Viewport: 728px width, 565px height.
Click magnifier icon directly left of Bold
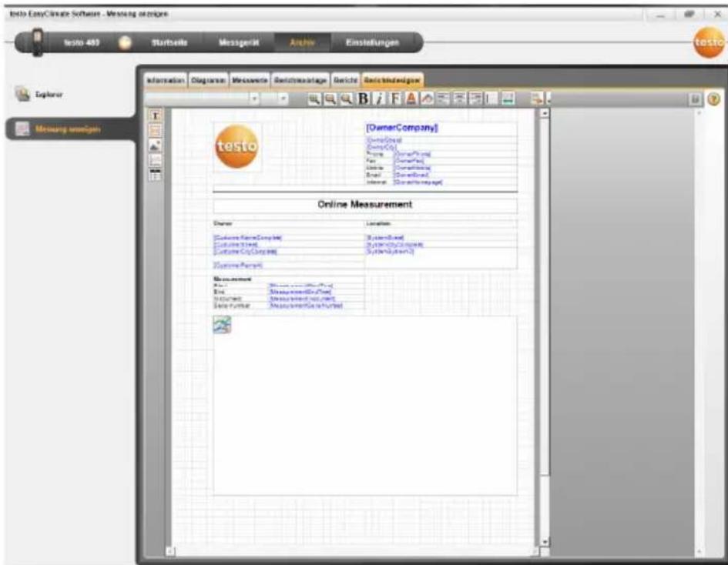pos(346,99)
